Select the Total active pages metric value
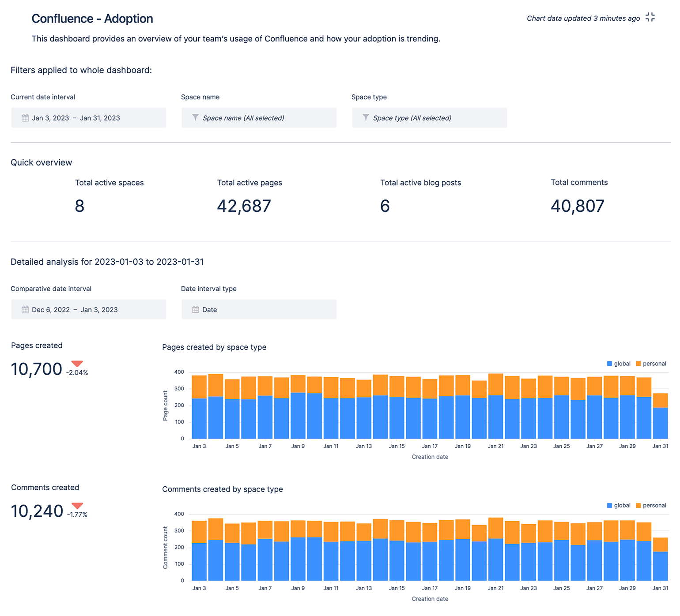Screen dimensions: 680x616 244,206
